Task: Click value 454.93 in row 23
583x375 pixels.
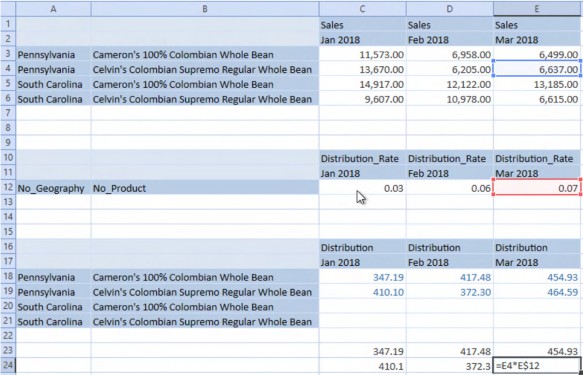Action: pos(537,351)
